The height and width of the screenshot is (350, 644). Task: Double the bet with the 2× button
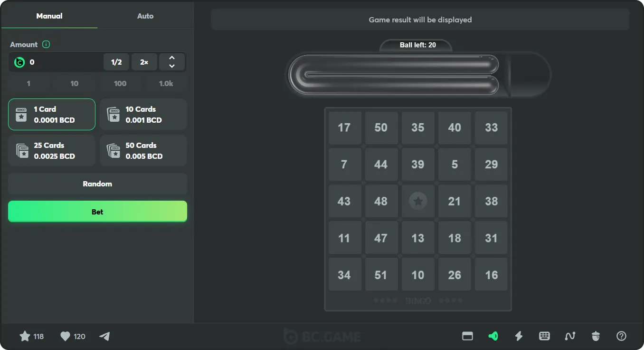click(144, 62)
